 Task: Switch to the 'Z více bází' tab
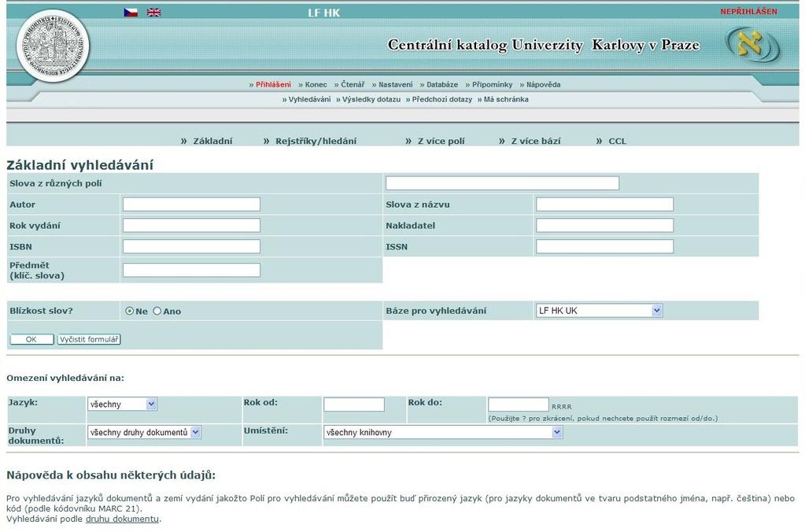pos(535,141)
